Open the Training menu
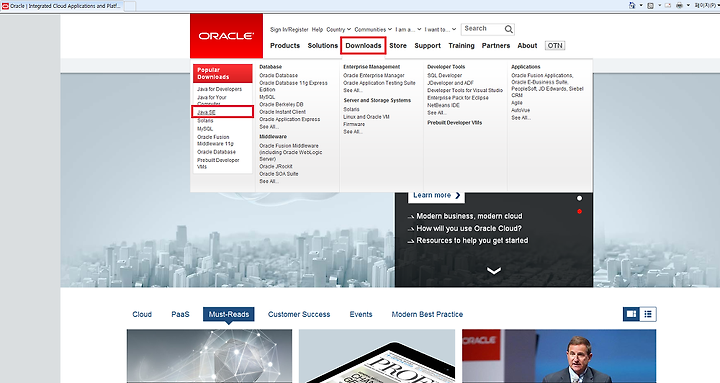 (461, 45)
